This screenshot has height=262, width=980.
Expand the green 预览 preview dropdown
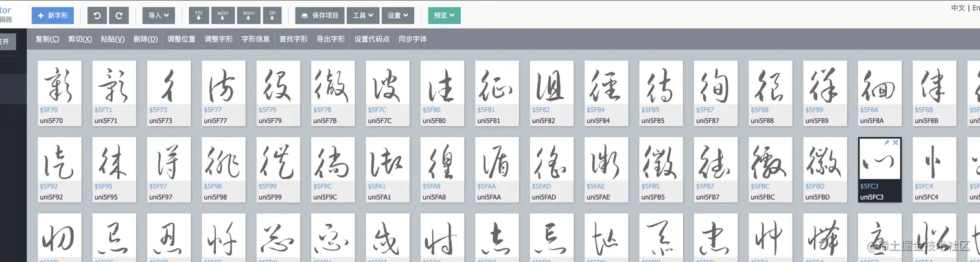coord(445,15)
